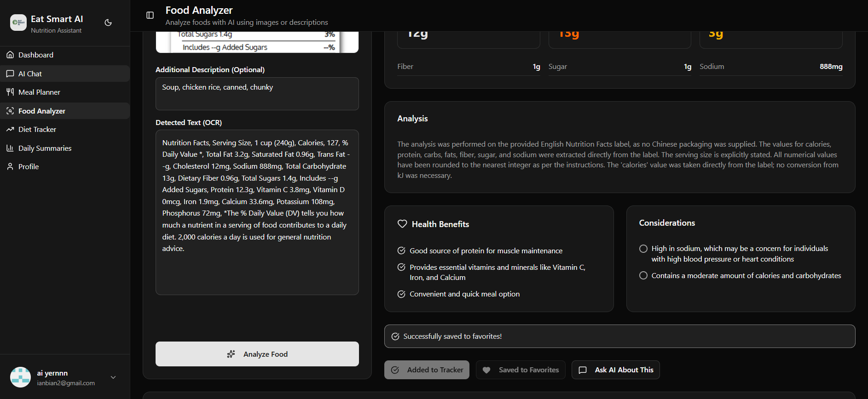
Task: Click the Daily Summaries chart icon
Action: [x=10, y=148]
